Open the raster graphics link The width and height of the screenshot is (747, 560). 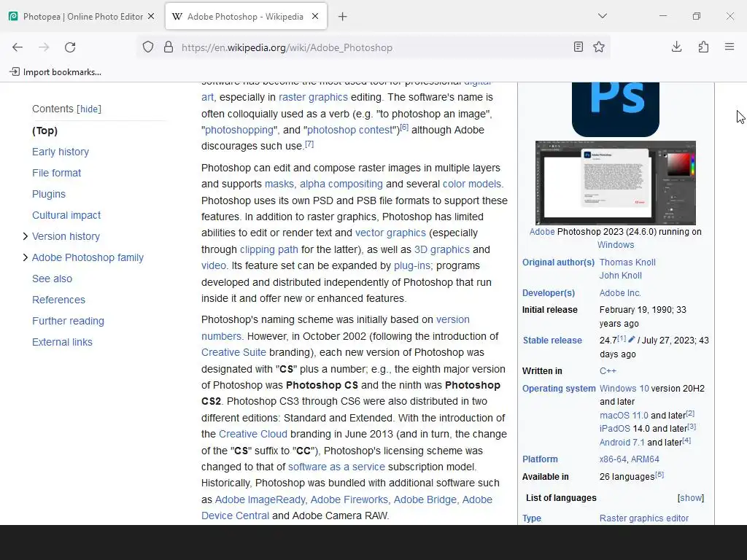(x=313, y=97)
